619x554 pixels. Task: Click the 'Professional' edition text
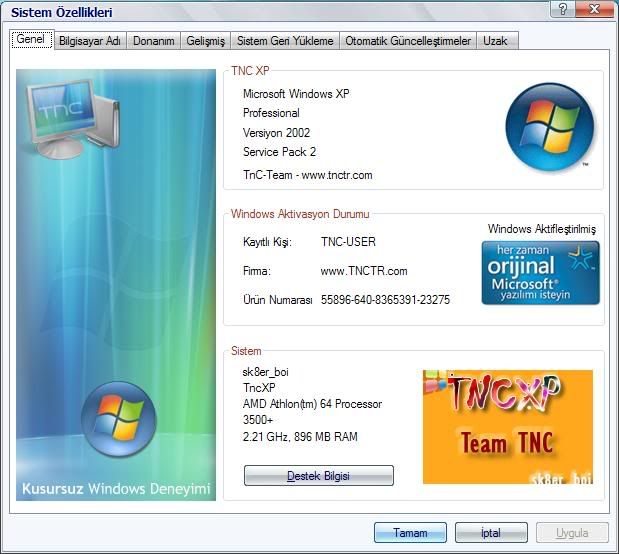[x=271, y=113]
